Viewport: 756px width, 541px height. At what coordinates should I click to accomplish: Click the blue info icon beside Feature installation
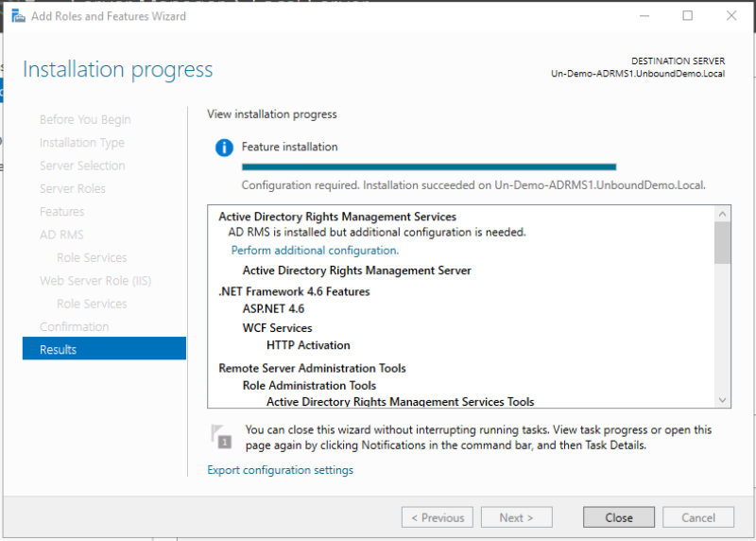(x=224, y=148)
